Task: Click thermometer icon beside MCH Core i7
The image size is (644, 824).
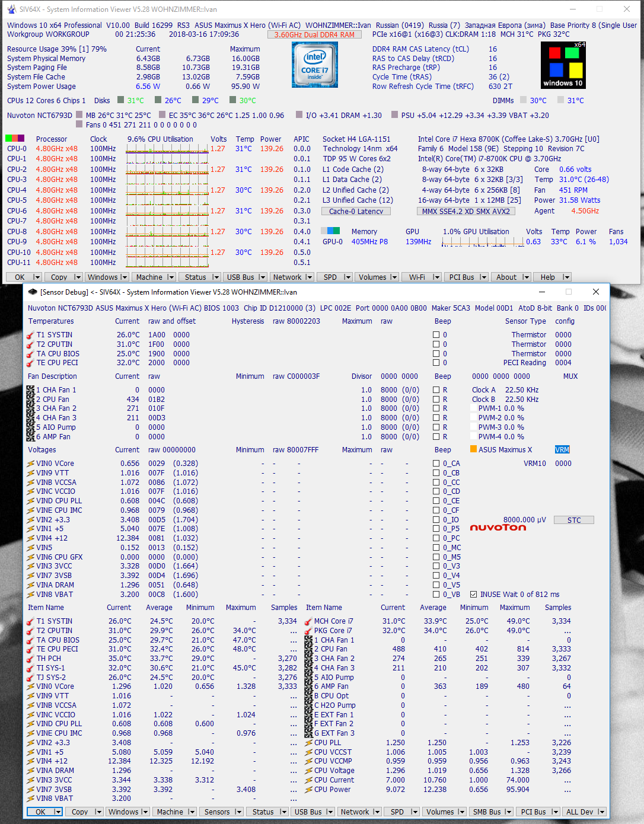Action: 308,621
